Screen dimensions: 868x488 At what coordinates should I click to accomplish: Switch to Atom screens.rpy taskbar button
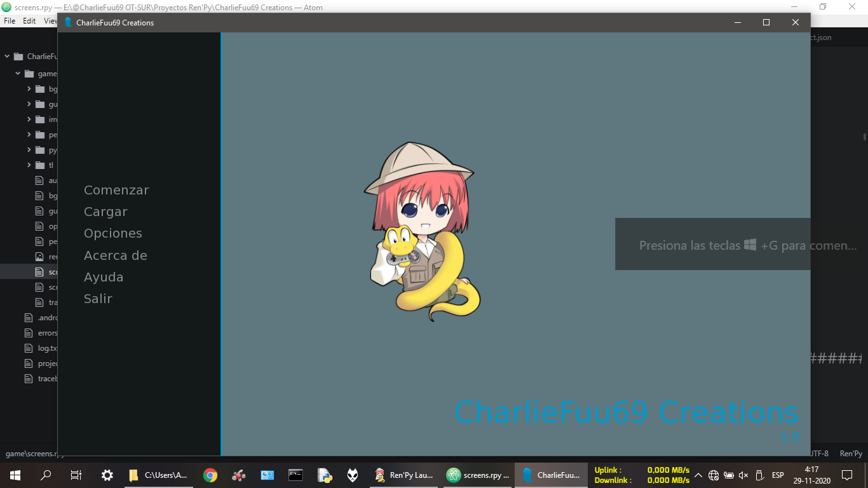coord(478,475)
